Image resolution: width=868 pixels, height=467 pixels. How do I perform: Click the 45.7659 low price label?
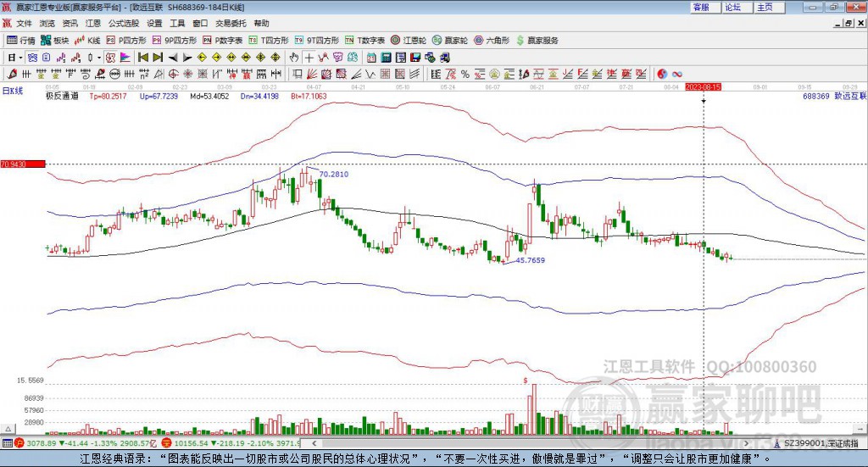[531, 260]
